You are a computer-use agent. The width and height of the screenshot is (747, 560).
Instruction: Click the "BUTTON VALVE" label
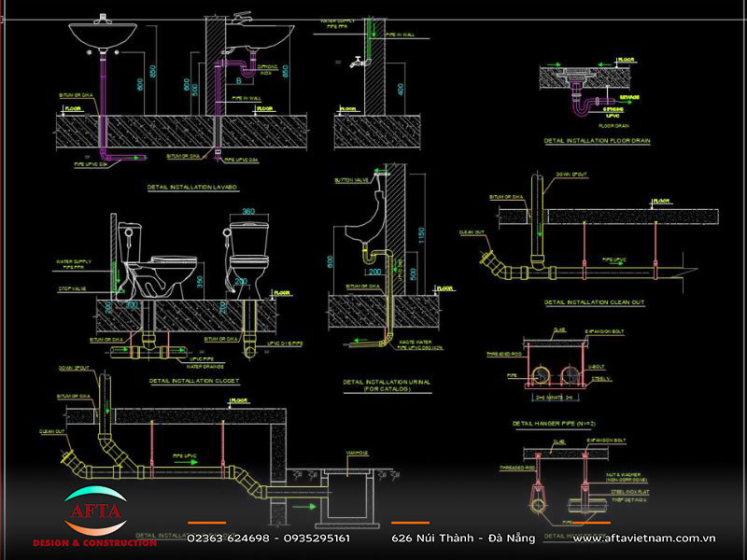pos(352,180)
